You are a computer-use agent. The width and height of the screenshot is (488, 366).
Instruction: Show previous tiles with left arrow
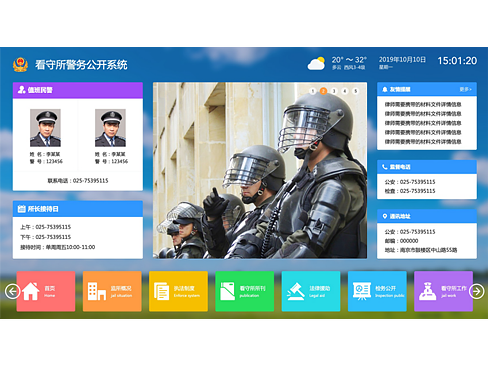12,291
